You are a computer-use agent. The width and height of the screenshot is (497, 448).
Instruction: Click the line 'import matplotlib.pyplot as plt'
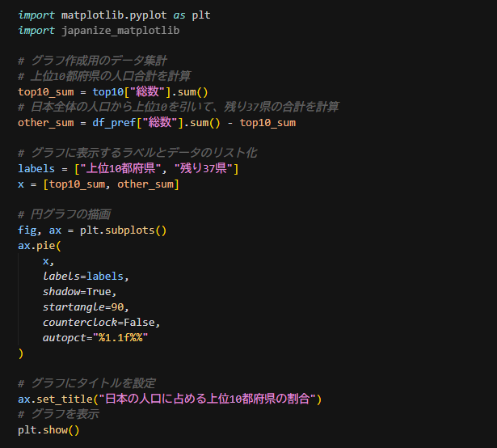pyautogui.click(x=114, y=15)
